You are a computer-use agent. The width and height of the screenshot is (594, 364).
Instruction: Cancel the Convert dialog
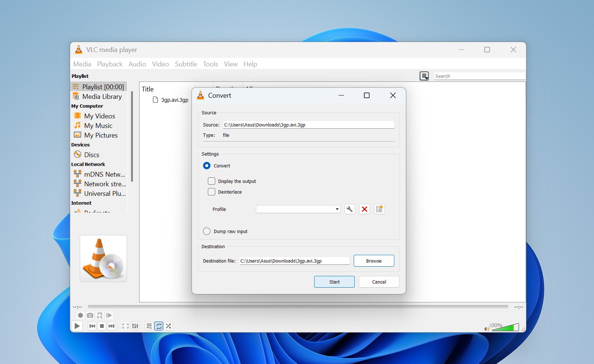[379, 282]
